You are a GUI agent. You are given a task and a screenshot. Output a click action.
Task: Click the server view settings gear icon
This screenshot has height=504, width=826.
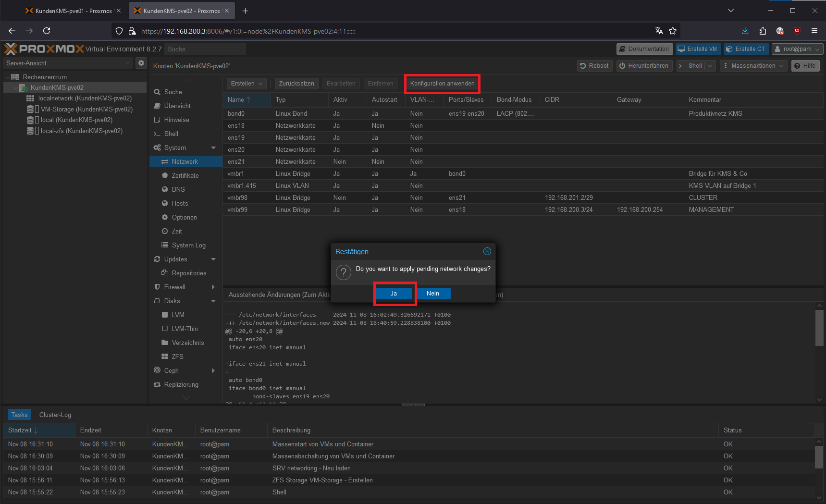(141, 63)
